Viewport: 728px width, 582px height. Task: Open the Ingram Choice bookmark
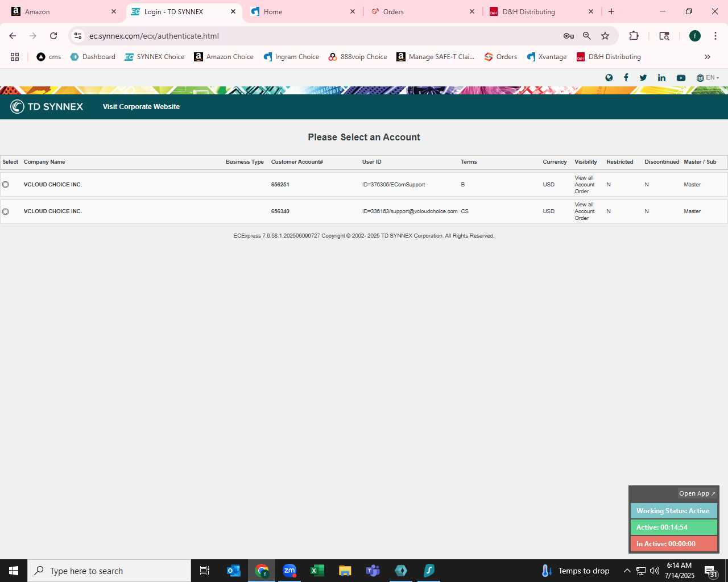point(291,57)
